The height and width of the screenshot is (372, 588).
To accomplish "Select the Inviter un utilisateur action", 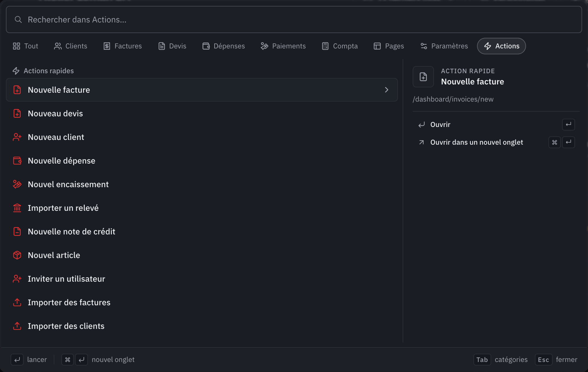I will pos(202,279).
